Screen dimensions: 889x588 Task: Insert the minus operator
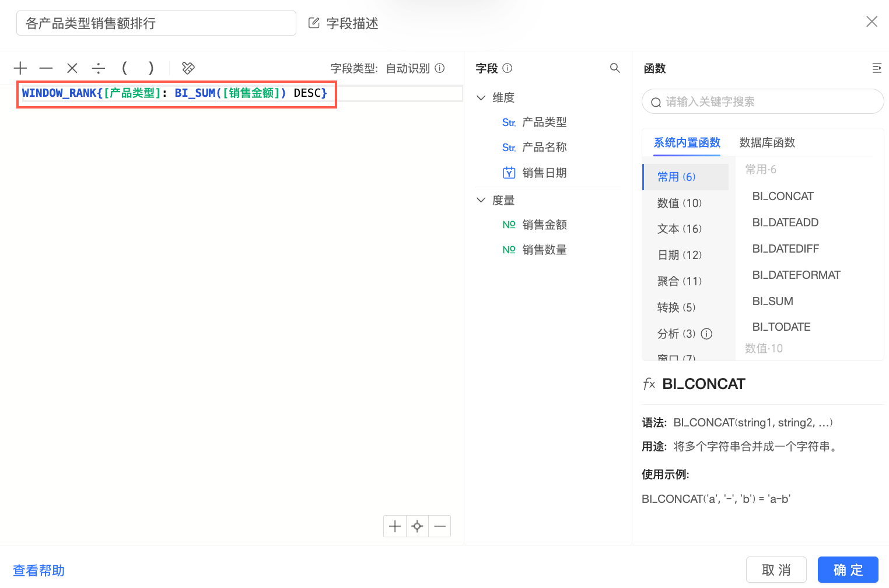[x=46, y=68]
